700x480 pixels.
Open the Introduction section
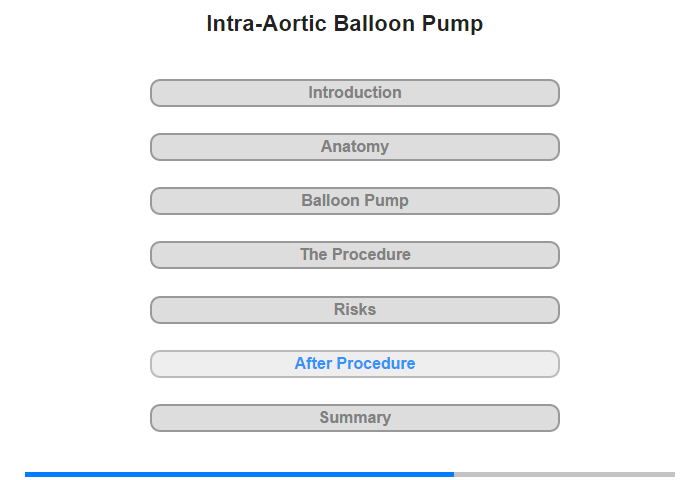click(354, 93)
